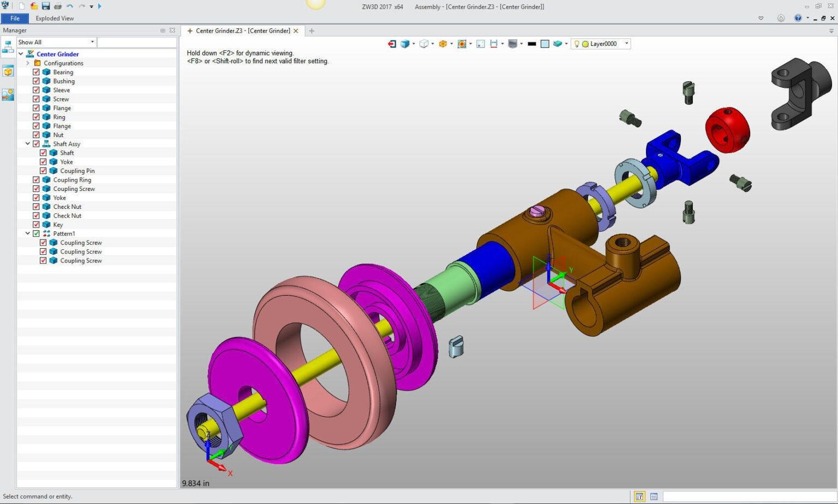Image resolution: width=838 pixels, height=504 pixels.
Task: Switch to the Exploded View ribbon tab
Action: [55, 18]
